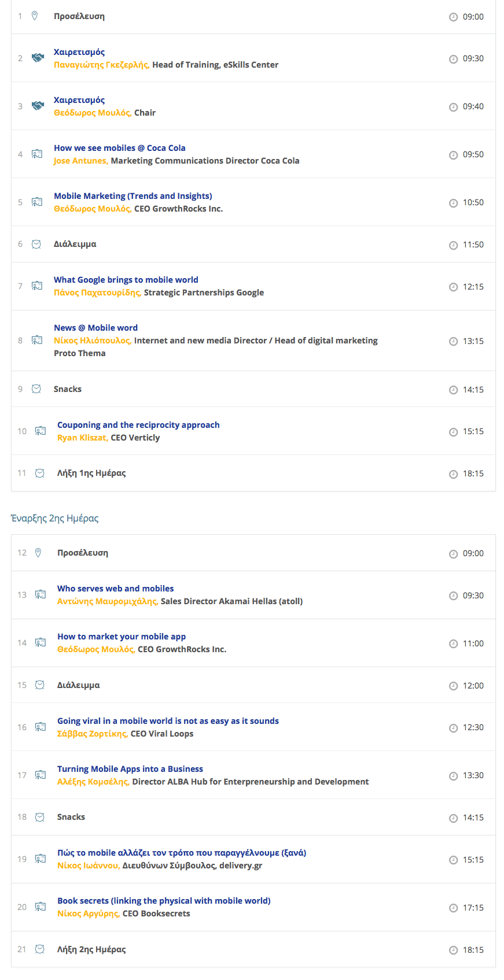
Task: Click the clock icon beside 09:50 time
Action: pos(453,155)
